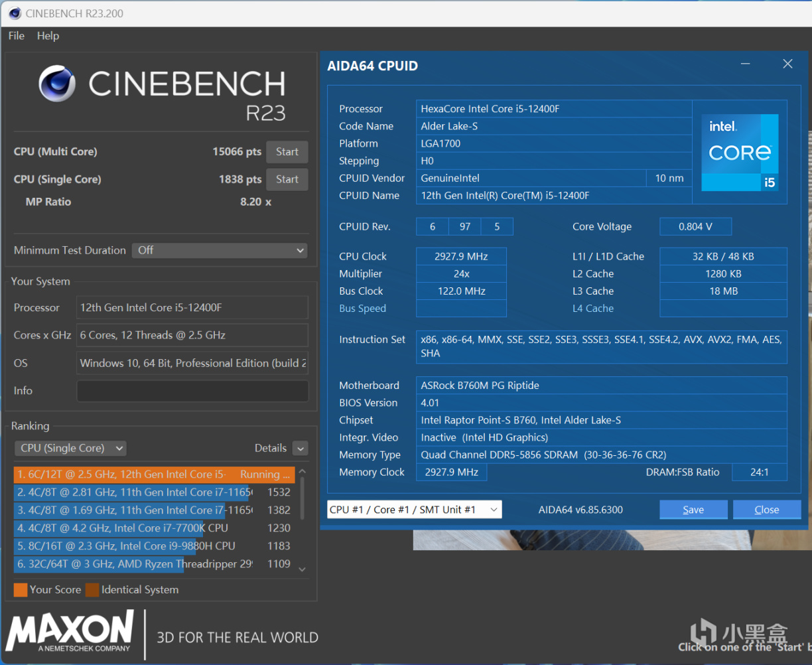This screenshot has width=812, height=665.
Task: Start the CPU Single Core test
Action: tap(287, 179)
